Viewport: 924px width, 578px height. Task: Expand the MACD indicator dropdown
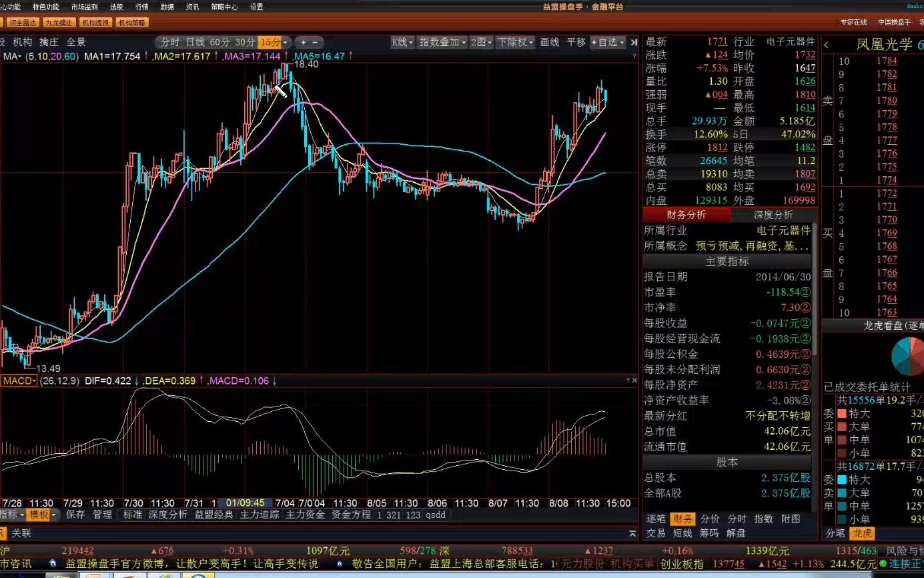[x=19, y=381]
